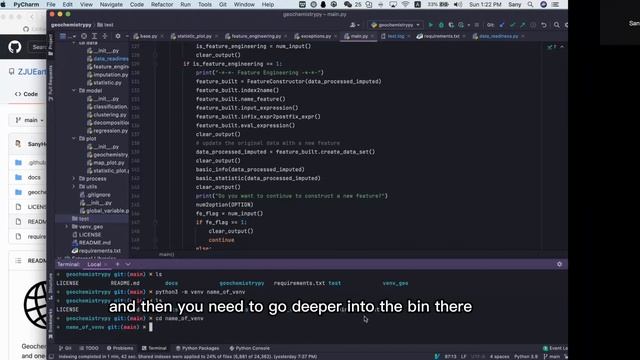Click GitHub logo in browser window
640x360 pixels.
point(15,47)
